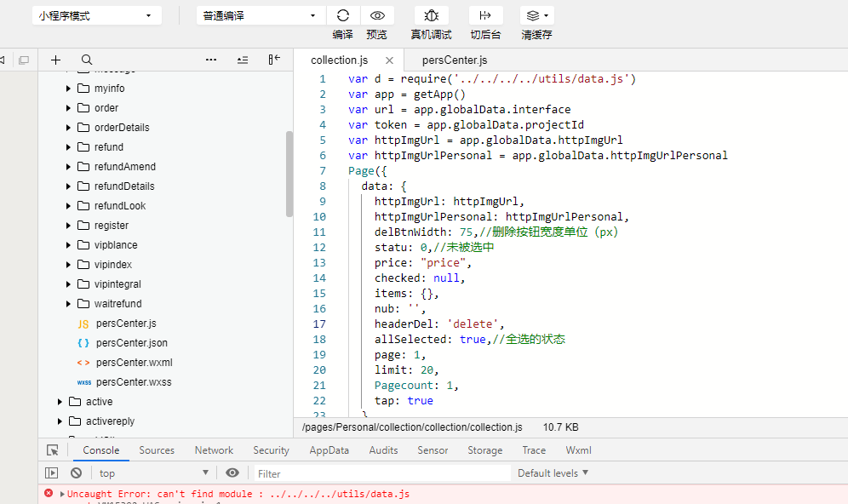Open file search magnifier in explorer
Image resolution: width=848 pixels, height=504 pixels.
87,60
